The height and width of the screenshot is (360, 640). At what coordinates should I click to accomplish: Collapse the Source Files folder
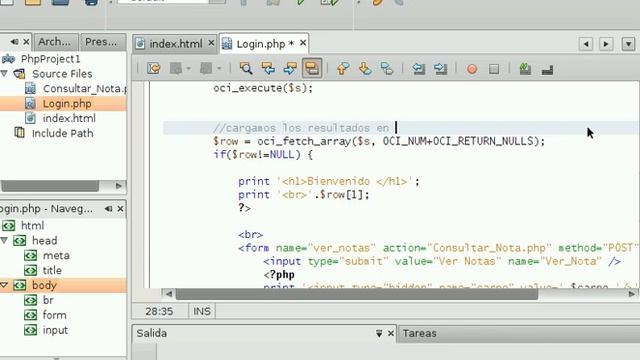pos(4,73)
